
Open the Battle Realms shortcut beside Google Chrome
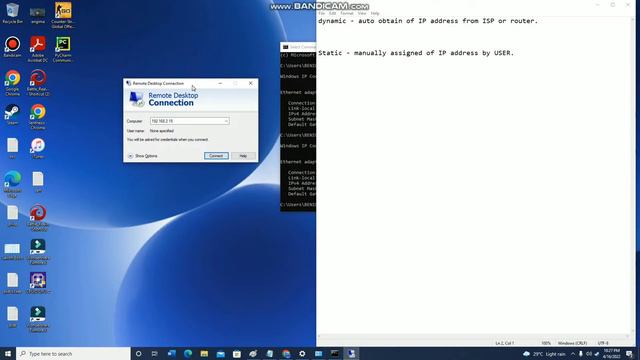tap(38, 83)
